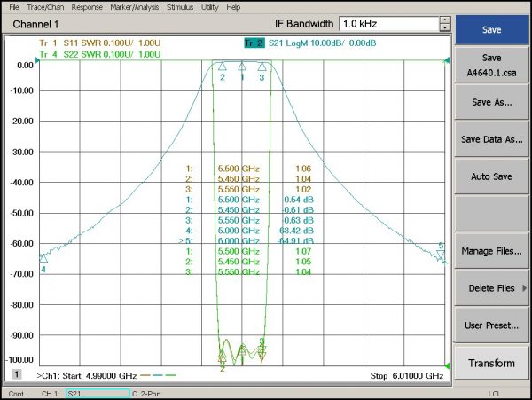This screenshot has height=400, width=532.
Task: Click marker readout -63.42 dB value
Action: tap(295, 231)
